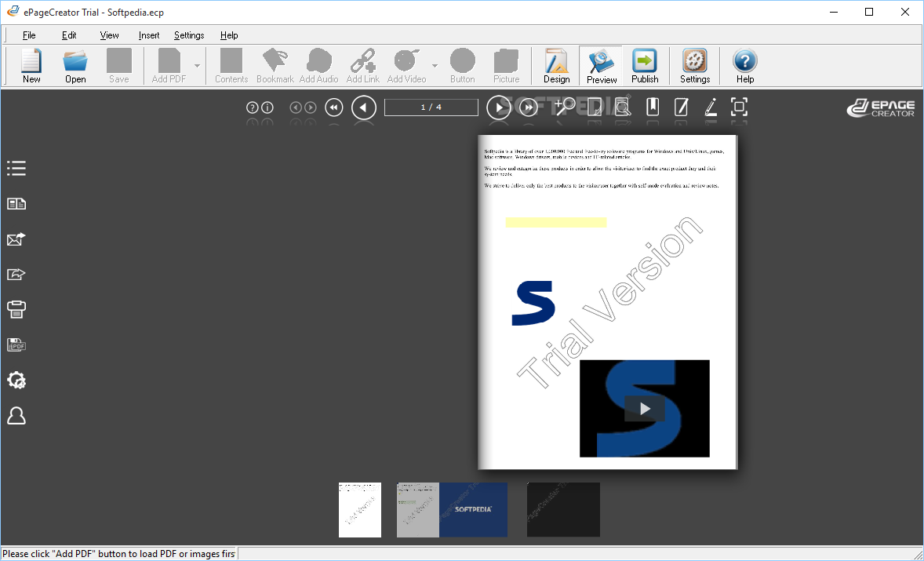Open Settings from the toolbar
This screenshot has height=561, width=924.
(x=695, y=66)
